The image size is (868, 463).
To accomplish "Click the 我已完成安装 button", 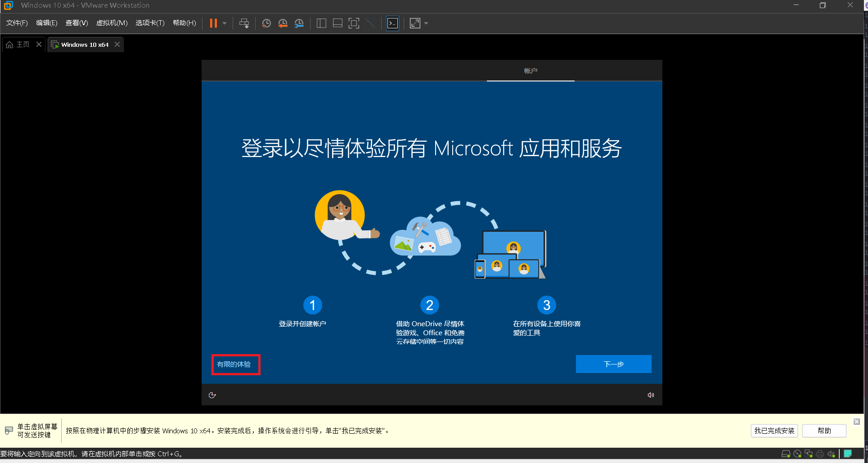I will coord(774,431).
